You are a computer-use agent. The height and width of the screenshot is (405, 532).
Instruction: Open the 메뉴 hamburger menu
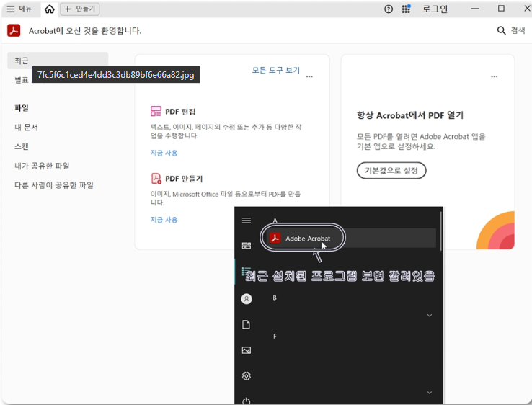[x=19, y=9]
